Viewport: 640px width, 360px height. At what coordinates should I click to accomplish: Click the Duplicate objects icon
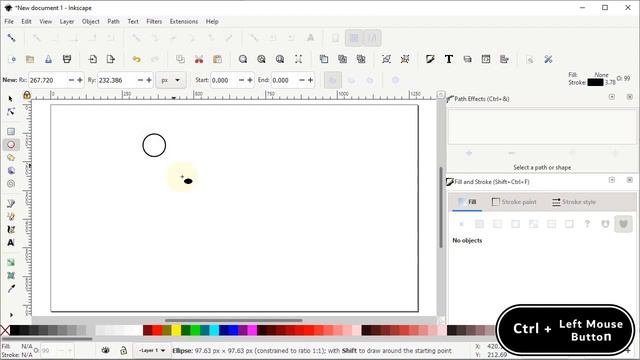point(324,60)
